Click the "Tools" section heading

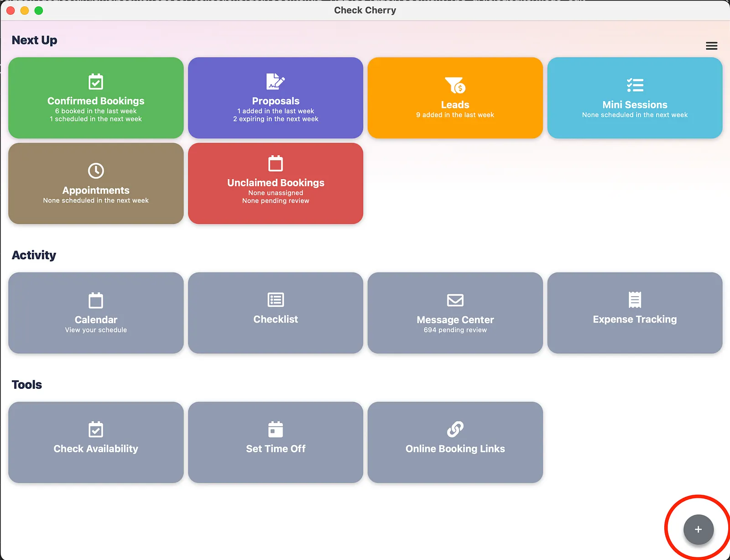pyautogui.click(x=27, y=385)
